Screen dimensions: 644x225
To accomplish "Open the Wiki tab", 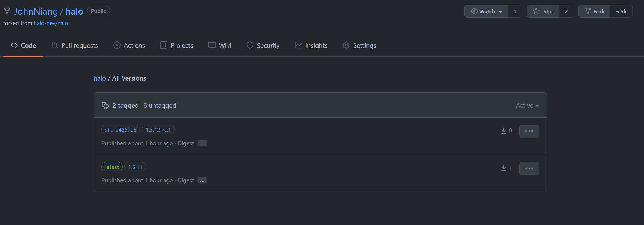I will [x=224, y=45].
